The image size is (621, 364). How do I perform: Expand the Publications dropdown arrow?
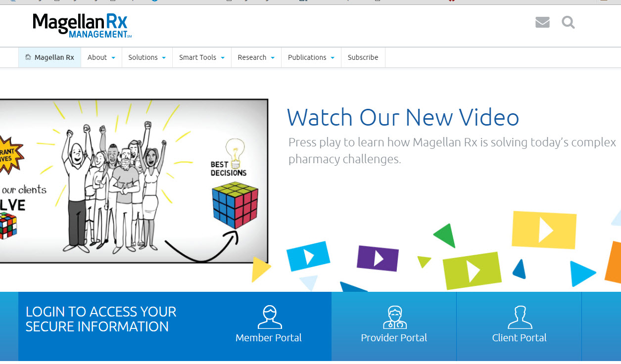click(x=333, y=58)
